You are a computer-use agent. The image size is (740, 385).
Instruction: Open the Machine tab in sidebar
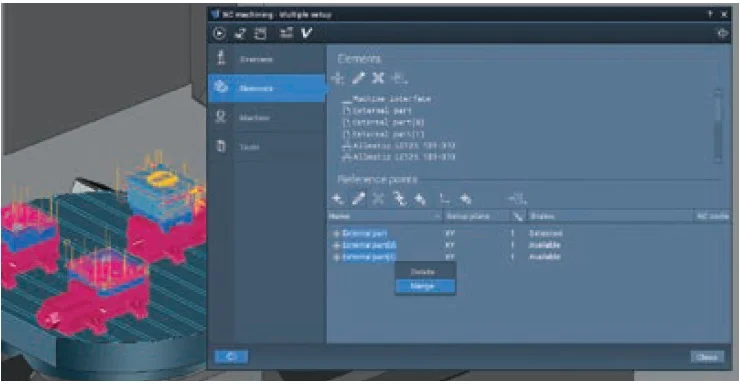(x=267, y=117)
